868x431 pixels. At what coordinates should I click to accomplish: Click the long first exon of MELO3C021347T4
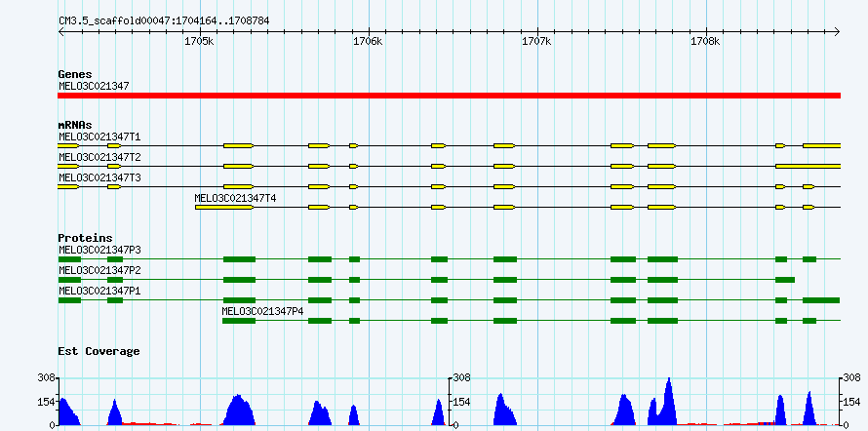point(224,208)
